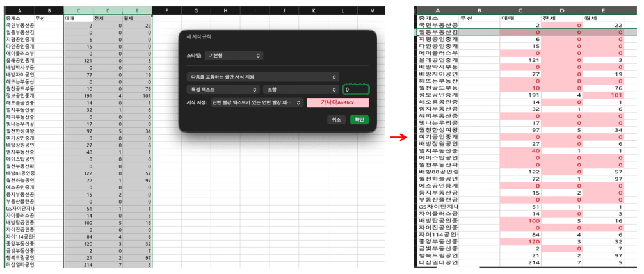Click 매매 value 122 in result sheet
Screen dimensions: 644x274
520,172
